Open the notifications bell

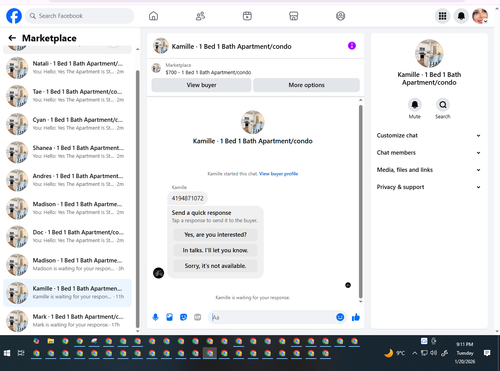pos(461,16)
